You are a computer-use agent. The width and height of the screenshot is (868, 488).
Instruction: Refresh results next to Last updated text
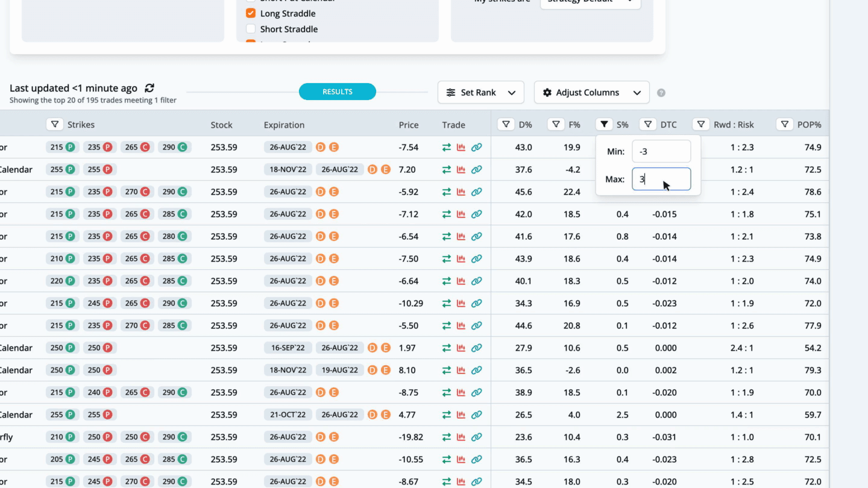point(149,88)
